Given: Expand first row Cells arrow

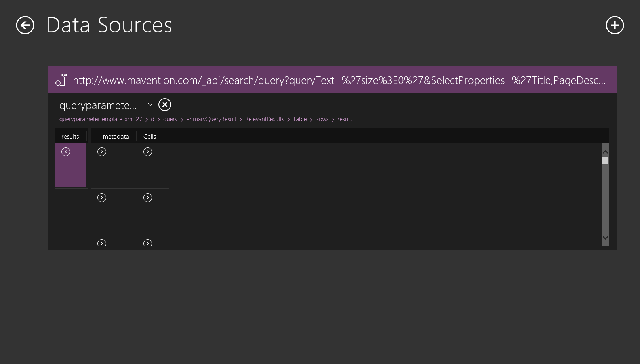Looking at the screenshot, I should tap(148, 152).
